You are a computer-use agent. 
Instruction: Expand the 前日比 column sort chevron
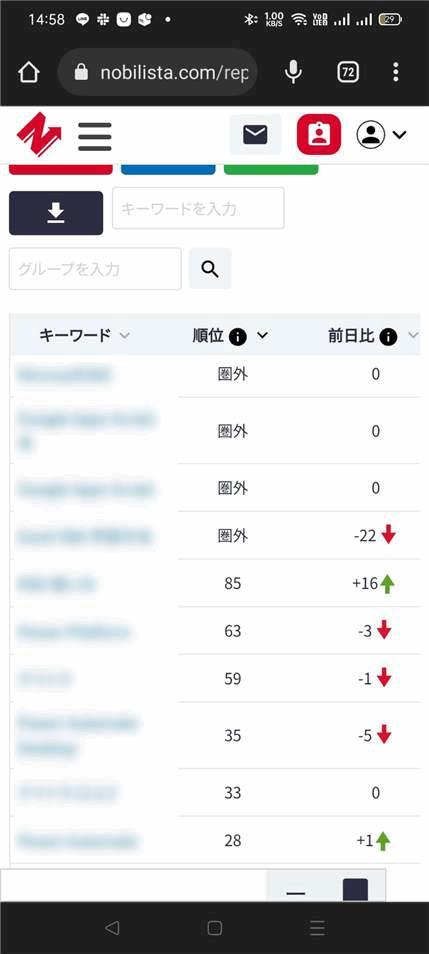coord(413,335)
